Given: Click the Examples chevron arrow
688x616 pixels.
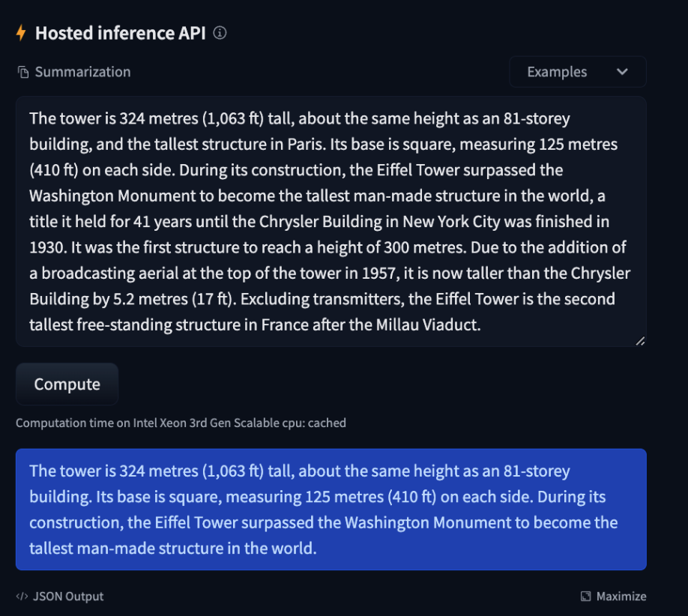Looking at the screenshot, I should [623, 71].
